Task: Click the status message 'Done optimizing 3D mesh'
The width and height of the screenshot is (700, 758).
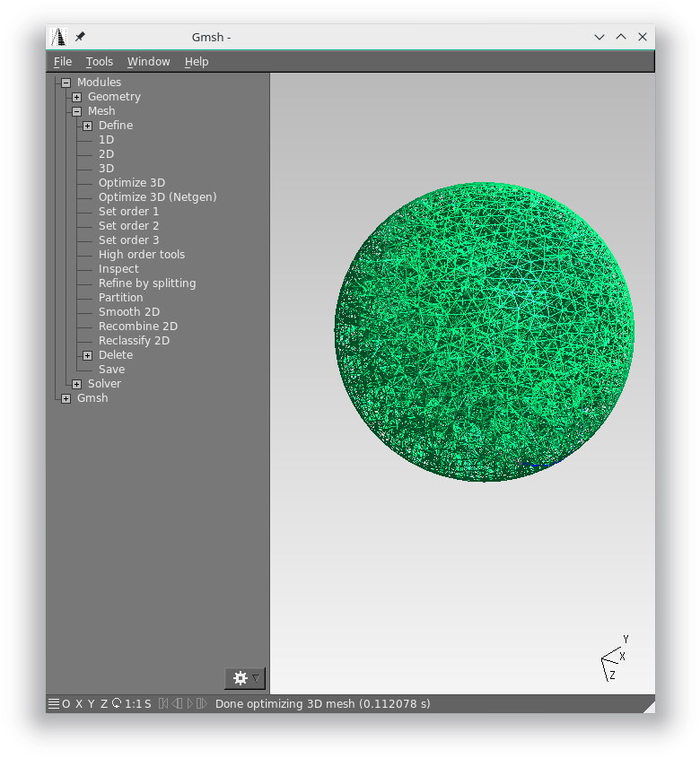Action: pos(323,704)
